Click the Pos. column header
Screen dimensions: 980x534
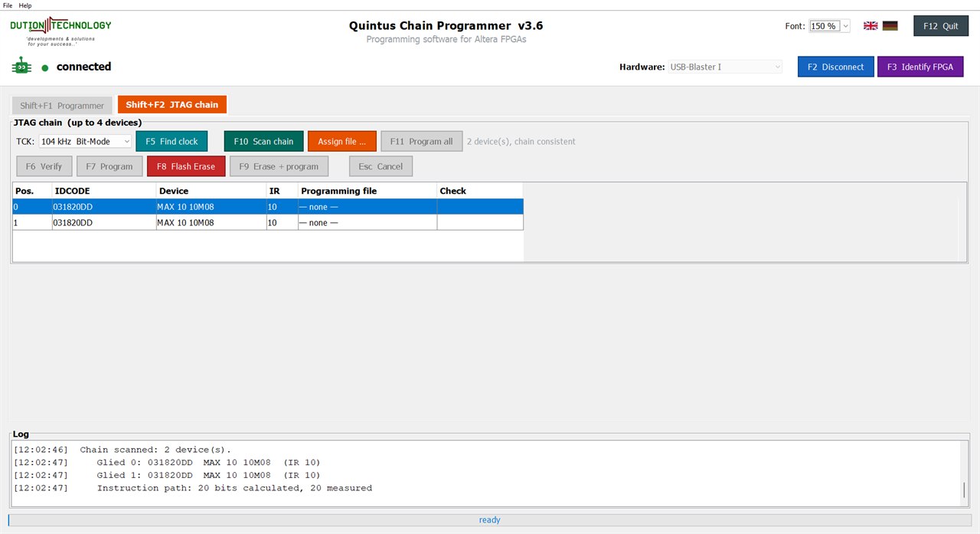point(32,191)
